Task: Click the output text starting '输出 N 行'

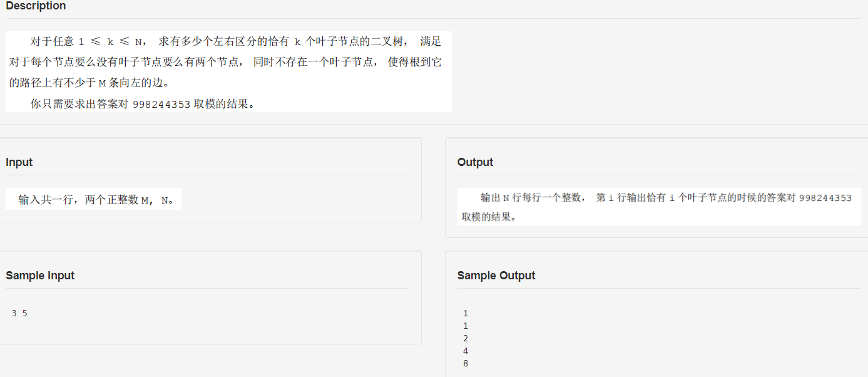Action: click(x=666, y=198)
